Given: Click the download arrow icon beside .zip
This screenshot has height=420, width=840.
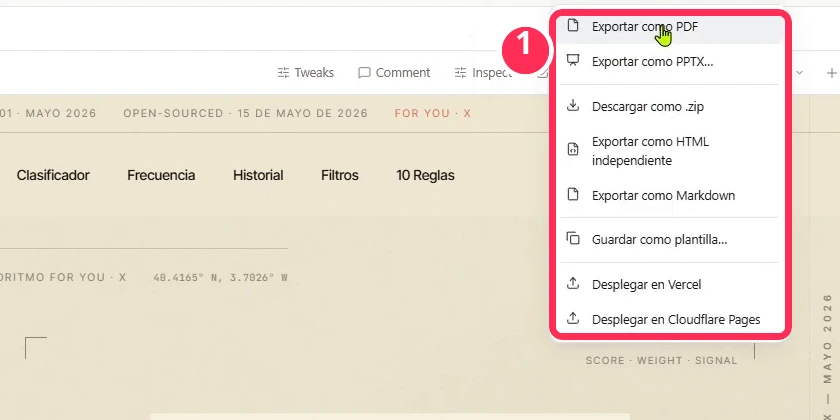Looking at the screenshot, I should click(573, 105).
